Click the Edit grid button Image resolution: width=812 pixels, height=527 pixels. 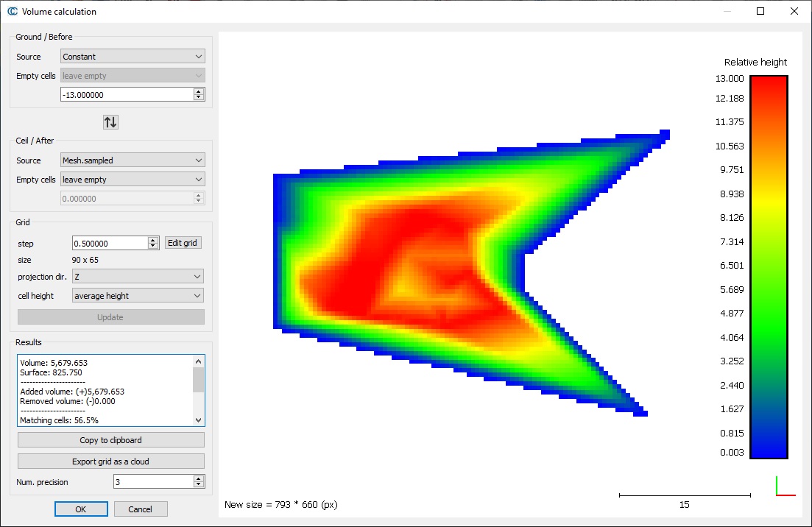point(183,244)
